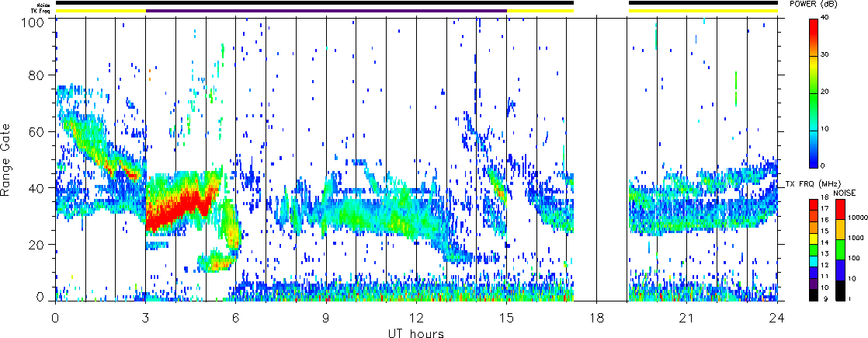Click the black swatch at the bottom of the NOISE legend

point(840,291)
